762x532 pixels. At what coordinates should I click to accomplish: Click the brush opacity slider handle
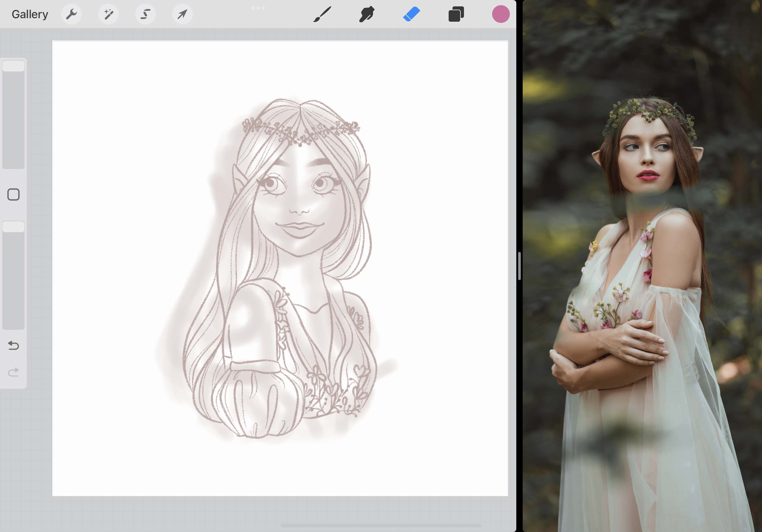click(13, 227)
